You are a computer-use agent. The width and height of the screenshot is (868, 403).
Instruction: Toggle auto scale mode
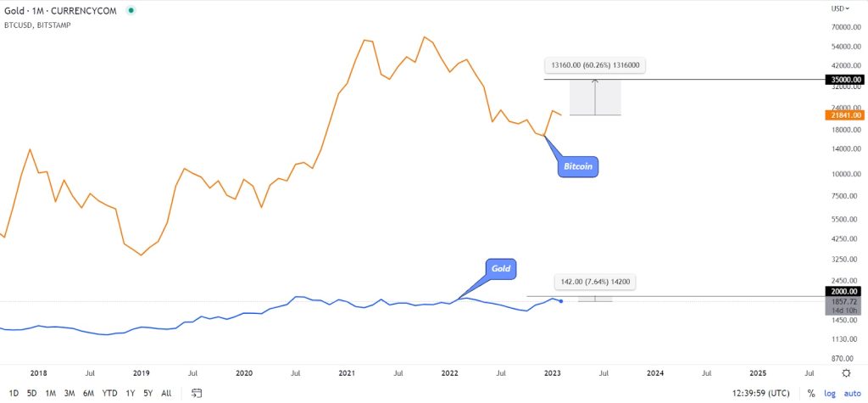coord(849,393)
